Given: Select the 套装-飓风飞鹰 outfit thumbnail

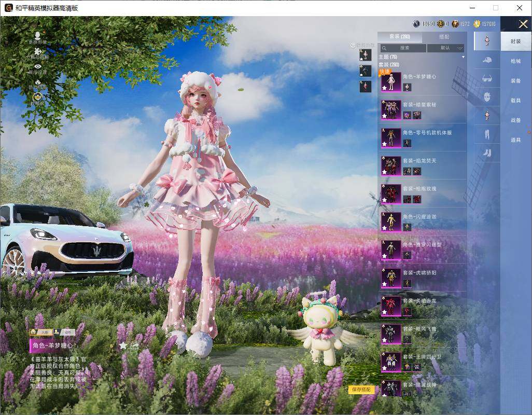Looking at the screenshot, I should click(x=391, y=334).
